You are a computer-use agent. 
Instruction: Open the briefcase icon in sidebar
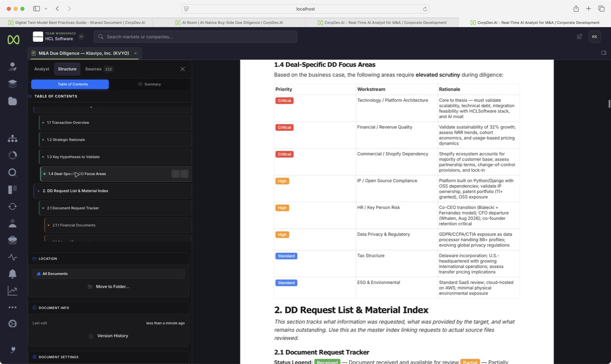[x=13, y=240]
